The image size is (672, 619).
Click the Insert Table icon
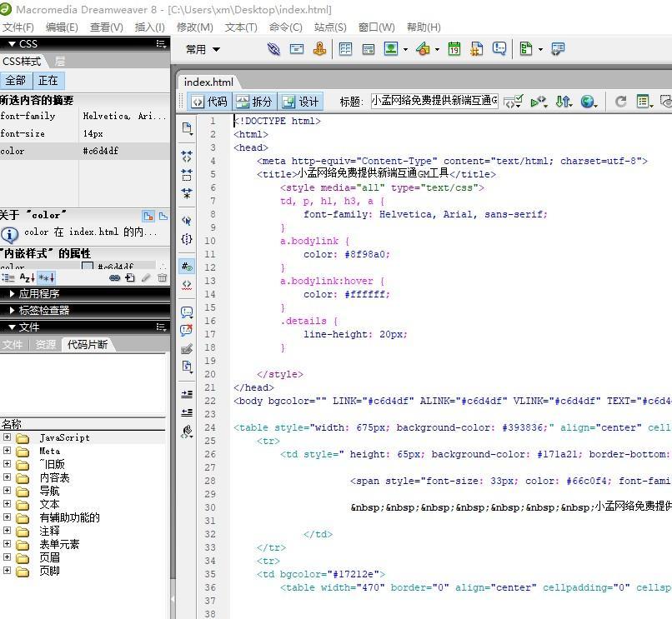coord(345,49)
